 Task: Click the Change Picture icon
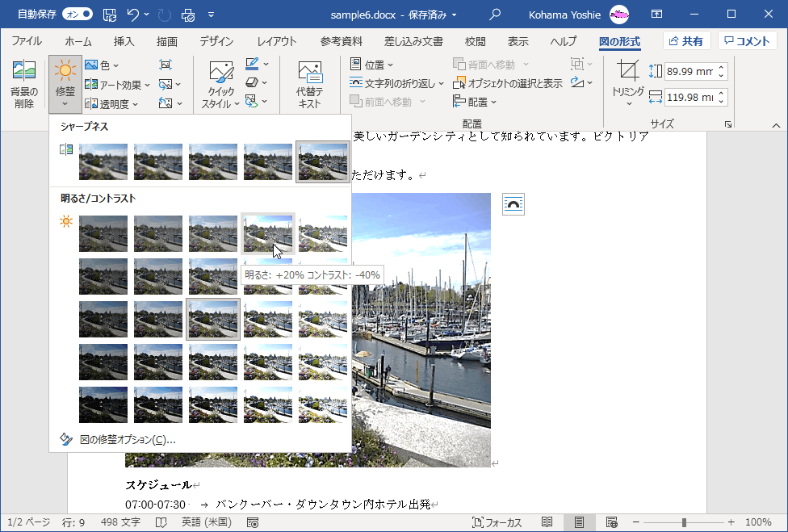166,85
